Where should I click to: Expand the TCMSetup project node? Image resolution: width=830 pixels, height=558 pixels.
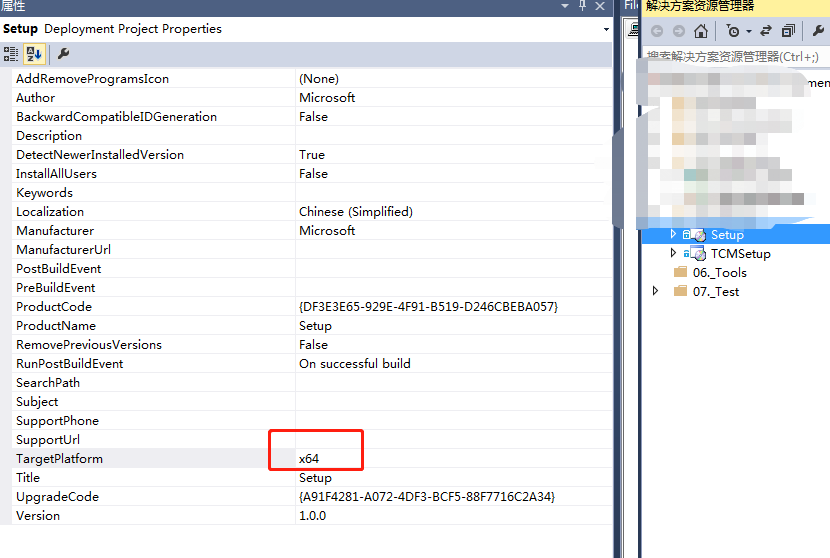click(673, 253)
